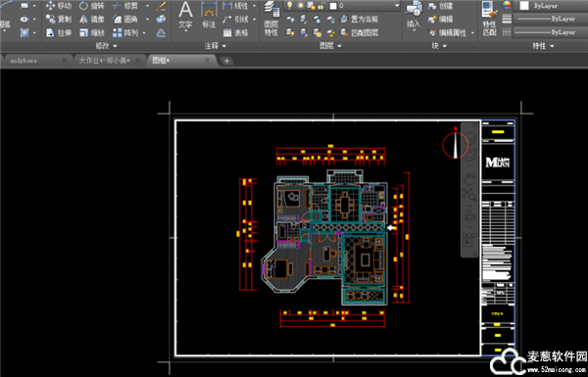Image resolution: width=588 pixels, height=377 pixels.
Task: Toggle the layer freeze sun icon
Action: click(301, 6)
